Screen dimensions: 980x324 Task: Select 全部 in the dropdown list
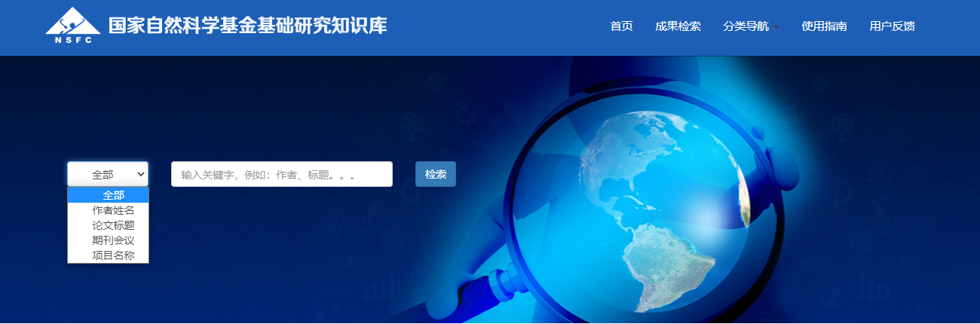pyautogui.click(x=108, y=196)
